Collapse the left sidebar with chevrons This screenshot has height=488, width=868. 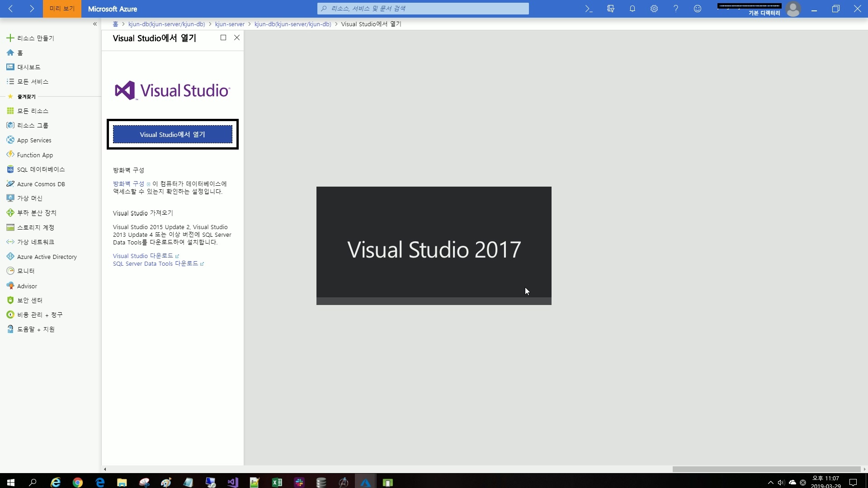pyautogui.click(x=94, y=24)
